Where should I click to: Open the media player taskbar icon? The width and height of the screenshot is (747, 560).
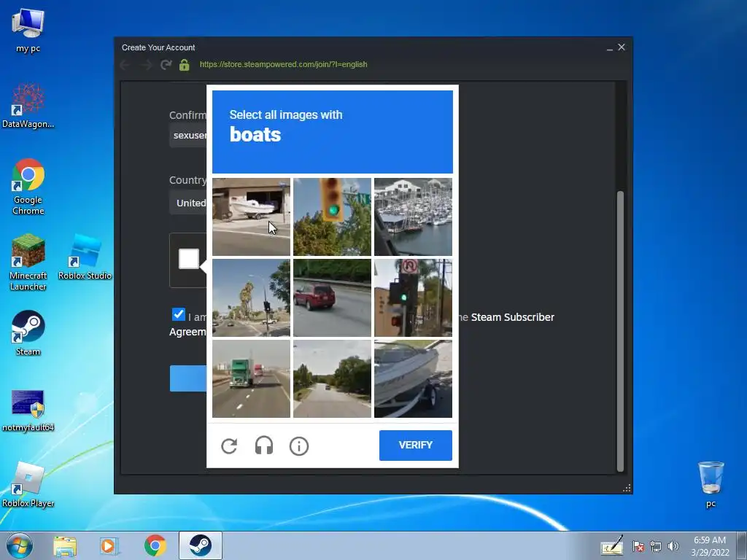point(109,545)
